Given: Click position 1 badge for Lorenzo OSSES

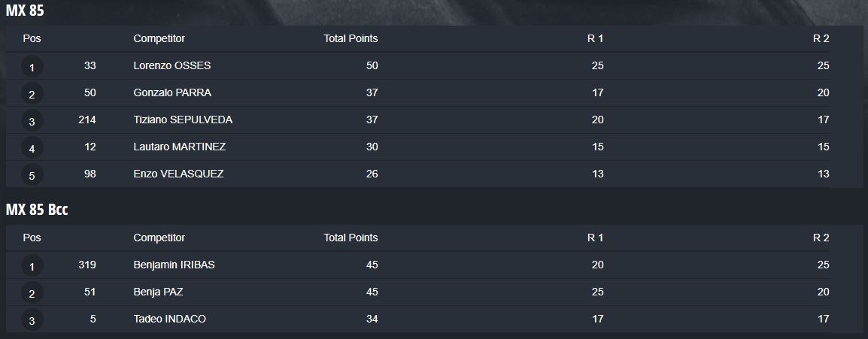Looking at the screenshot, I should pos(32,67).
